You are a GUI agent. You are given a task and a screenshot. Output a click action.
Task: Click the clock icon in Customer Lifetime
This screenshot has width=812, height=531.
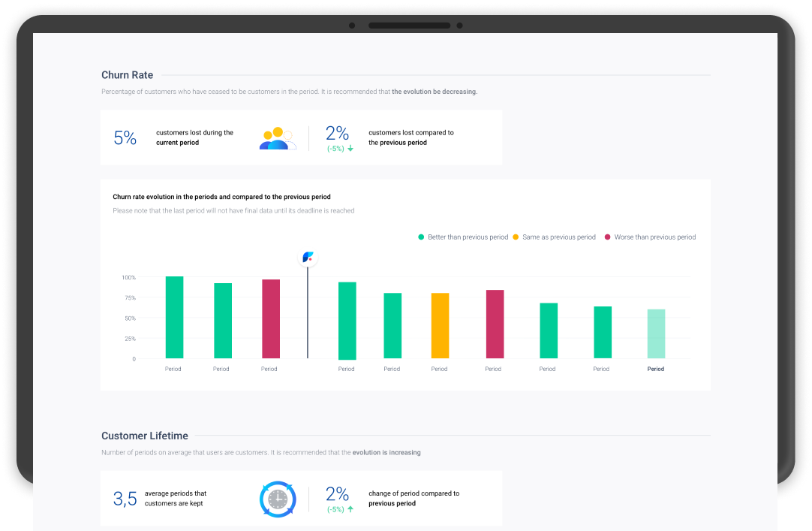278,499
